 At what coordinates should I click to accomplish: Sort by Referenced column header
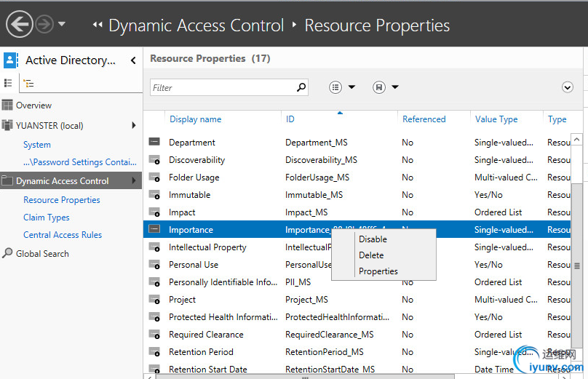pos(424,119)
